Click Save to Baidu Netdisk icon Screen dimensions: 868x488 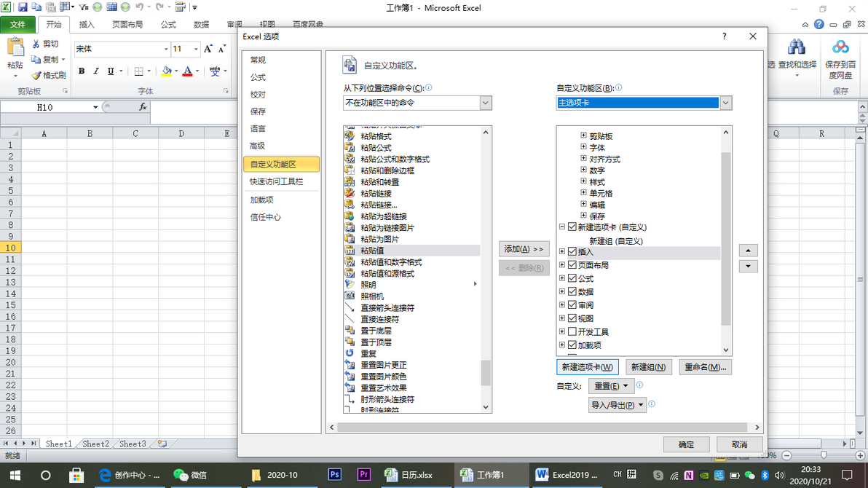(x=840, y=47)
